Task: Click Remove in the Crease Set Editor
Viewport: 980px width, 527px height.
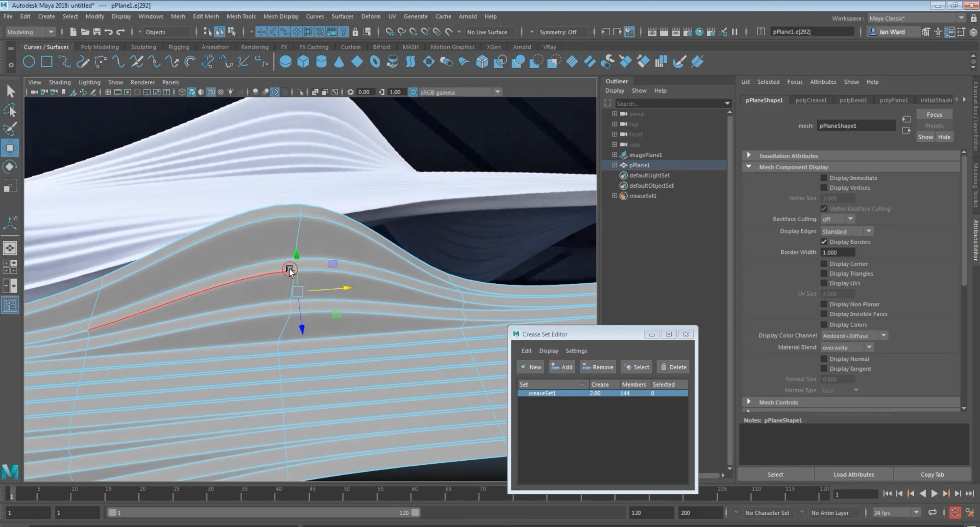Action: pos(598,367)
